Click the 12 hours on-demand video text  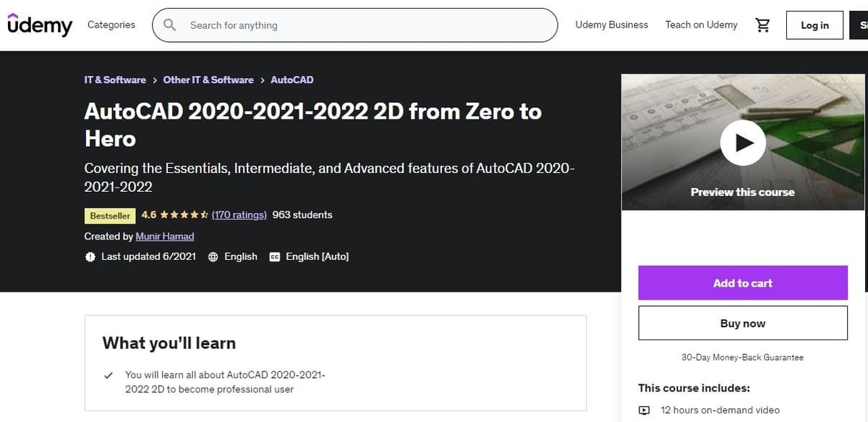coord(720,410)
